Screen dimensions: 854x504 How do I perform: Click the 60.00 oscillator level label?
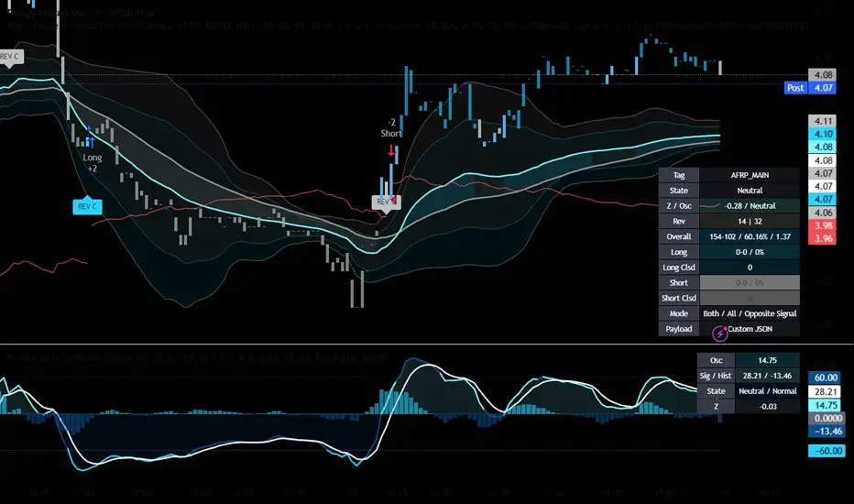coord(825,377)
